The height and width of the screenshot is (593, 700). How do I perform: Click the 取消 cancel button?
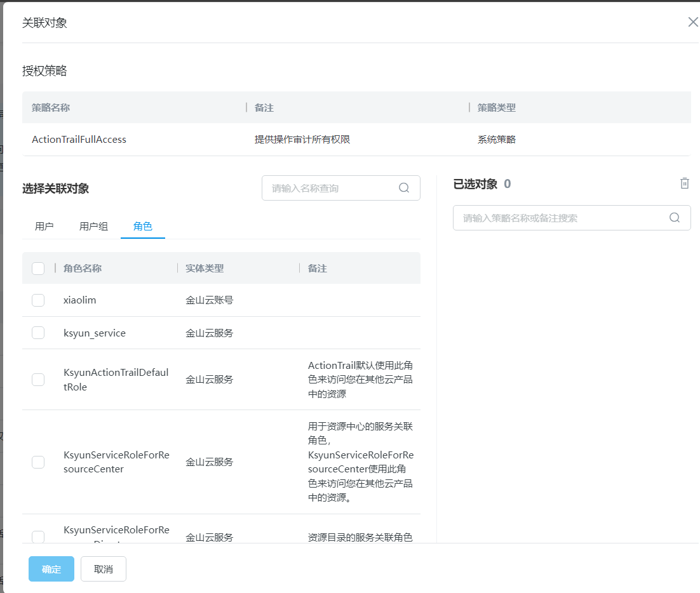pyautogui.click(x=104, y=569)
